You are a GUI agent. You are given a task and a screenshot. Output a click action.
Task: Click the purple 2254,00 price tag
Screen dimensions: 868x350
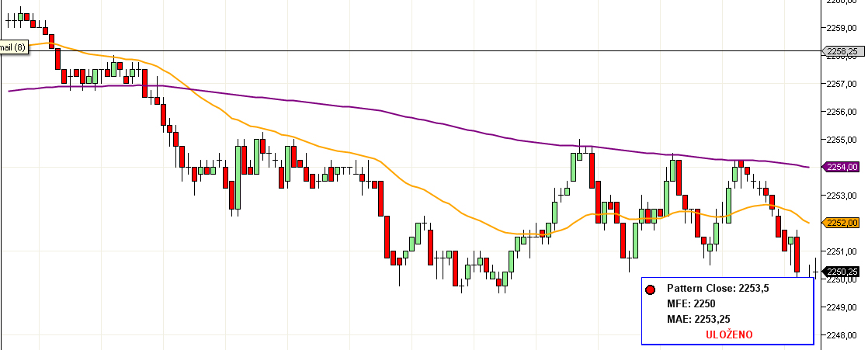click(843, 167)
